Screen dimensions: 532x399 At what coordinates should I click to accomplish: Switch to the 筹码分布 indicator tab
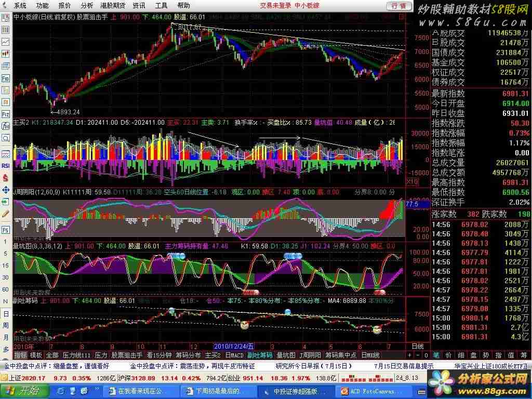point(188,355)
